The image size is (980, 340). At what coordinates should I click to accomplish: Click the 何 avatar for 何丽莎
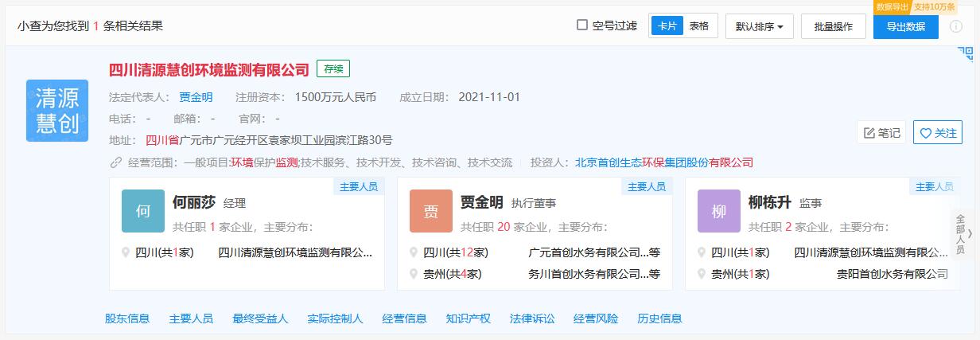tap(143, 211)
